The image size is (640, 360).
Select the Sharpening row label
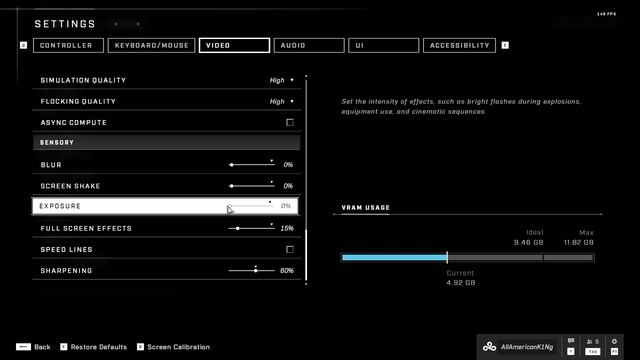tap(66, 271)
